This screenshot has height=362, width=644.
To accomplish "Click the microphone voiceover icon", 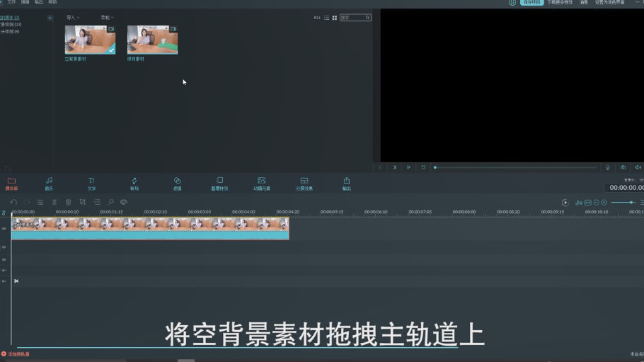I will click(x=607, y=167).
